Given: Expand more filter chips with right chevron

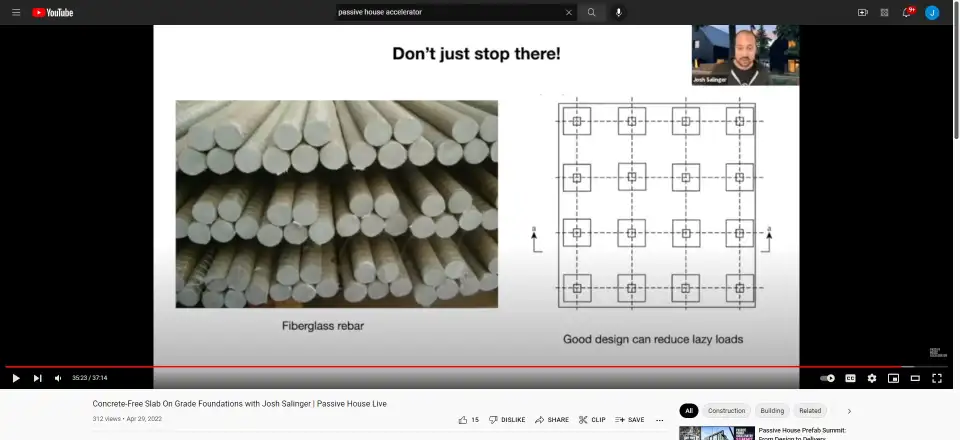Looking at the screenshot, I should tap(849, 410).
